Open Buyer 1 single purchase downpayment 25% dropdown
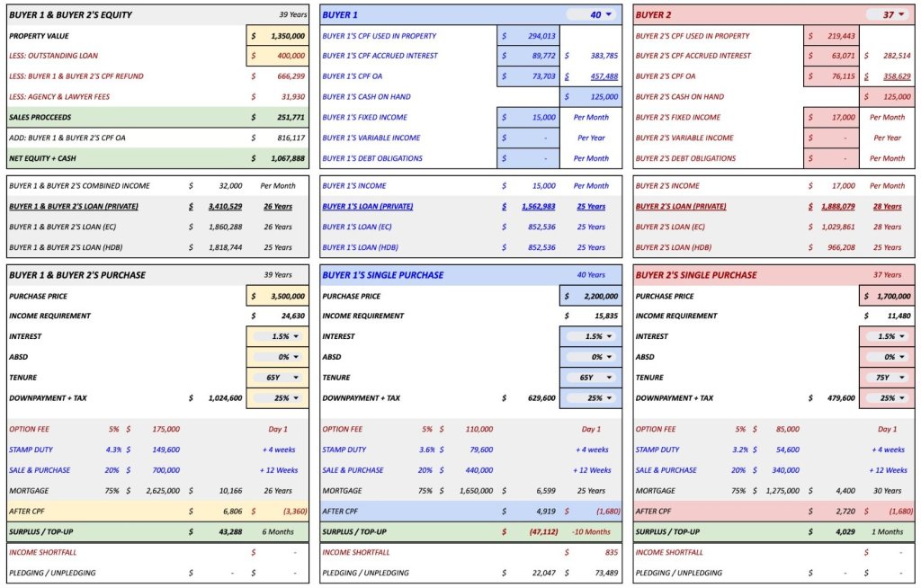 (x=590, y=398)
